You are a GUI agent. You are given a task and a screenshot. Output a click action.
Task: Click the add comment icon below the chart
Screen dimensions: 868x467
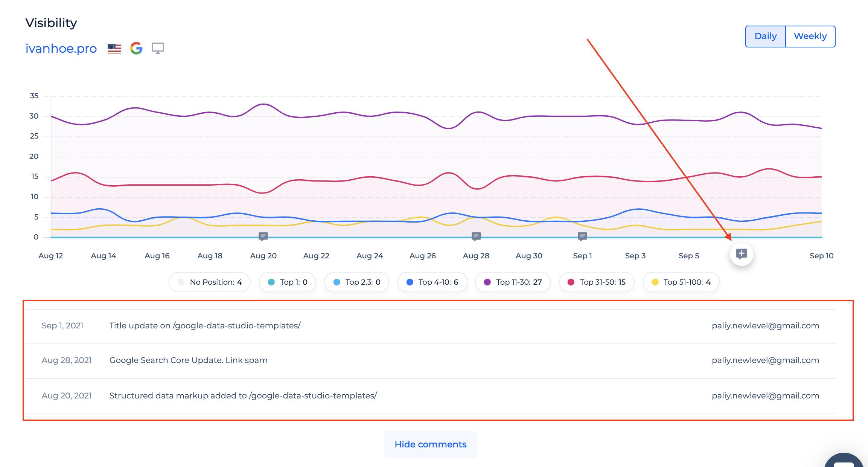click(741, 254)
